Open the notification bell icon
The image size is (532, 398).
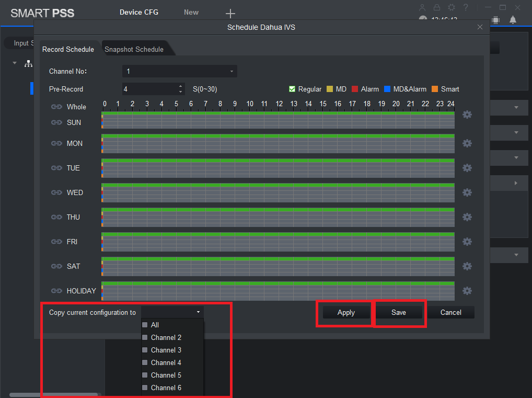(x=513, y=20)
